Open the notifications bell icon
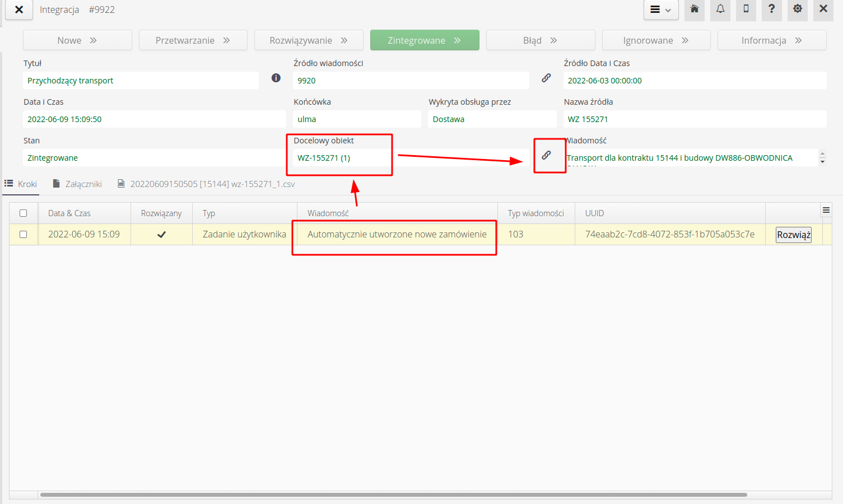 pos(720,10)
